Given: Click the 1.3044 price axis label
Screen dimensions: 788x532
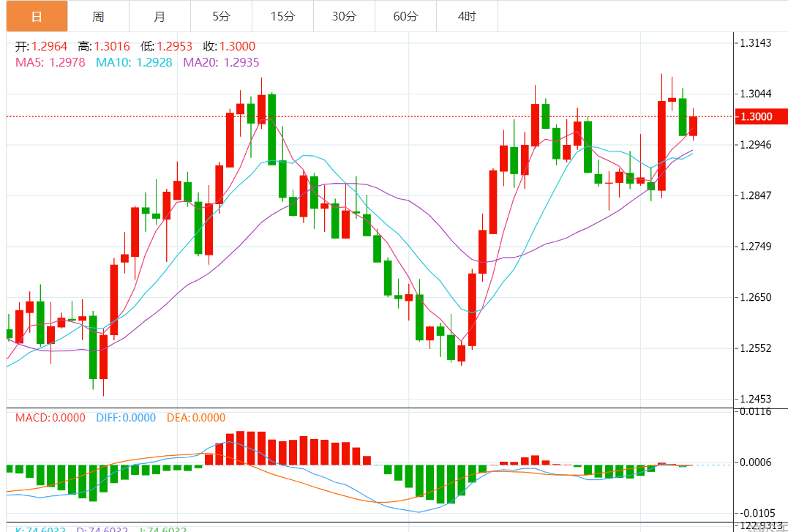Looking at the screenshot, I should (x=757, y=94).
